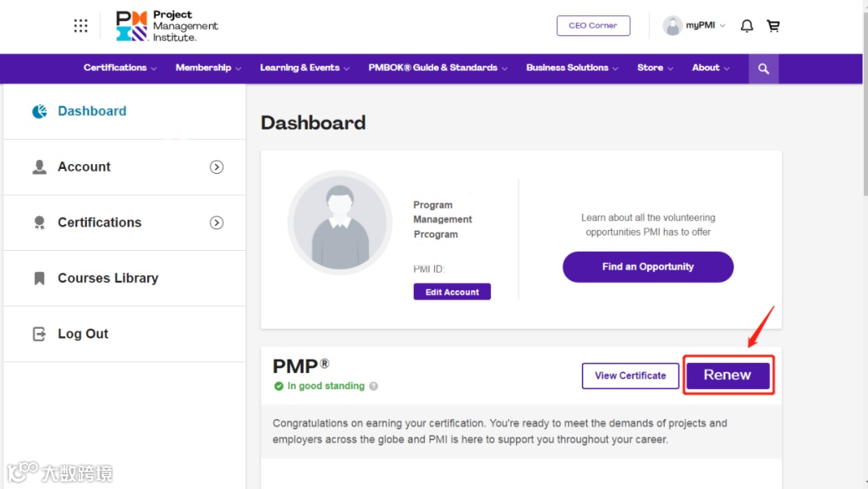Viewport: 868px width, 489px height.
Task: Click the View Certificate button
Action: tap(630, 376)
